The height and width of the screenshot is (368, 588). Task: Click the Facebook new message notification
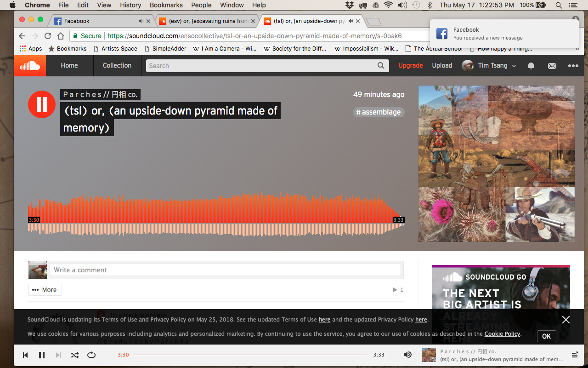[x=504, y=34]
